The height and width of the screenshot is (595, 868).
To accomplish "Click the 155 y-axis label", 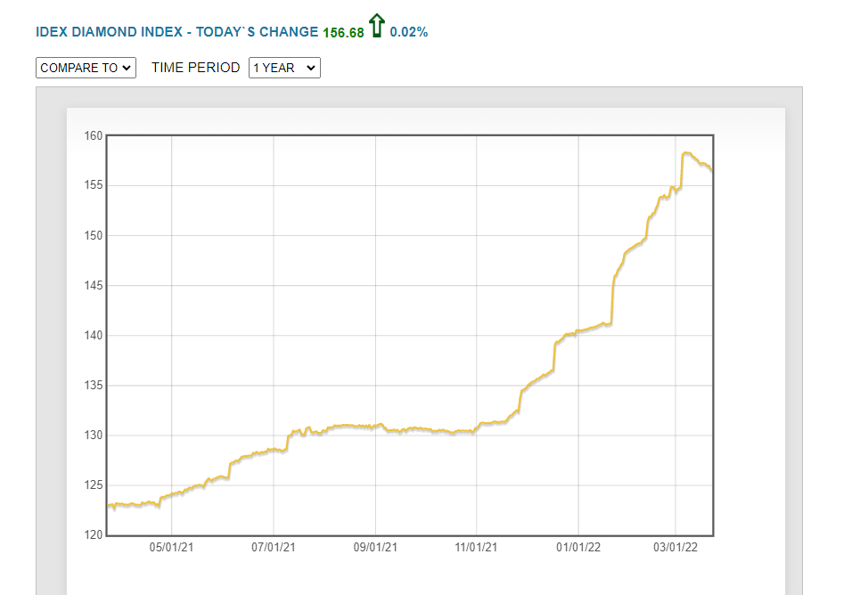I will (94, 185).
